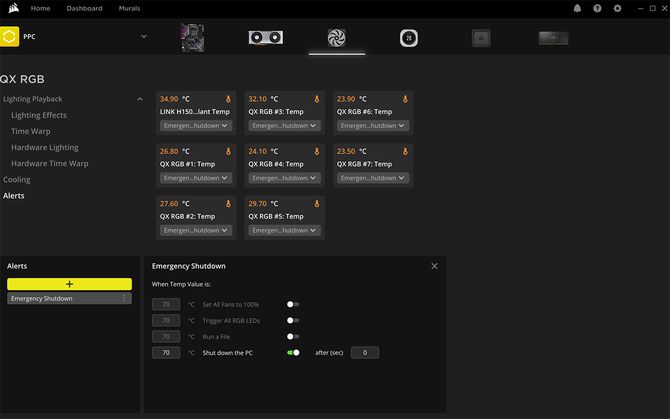
Task: Select the Emergency Shutdown alert entry
Action: (69, 298)
